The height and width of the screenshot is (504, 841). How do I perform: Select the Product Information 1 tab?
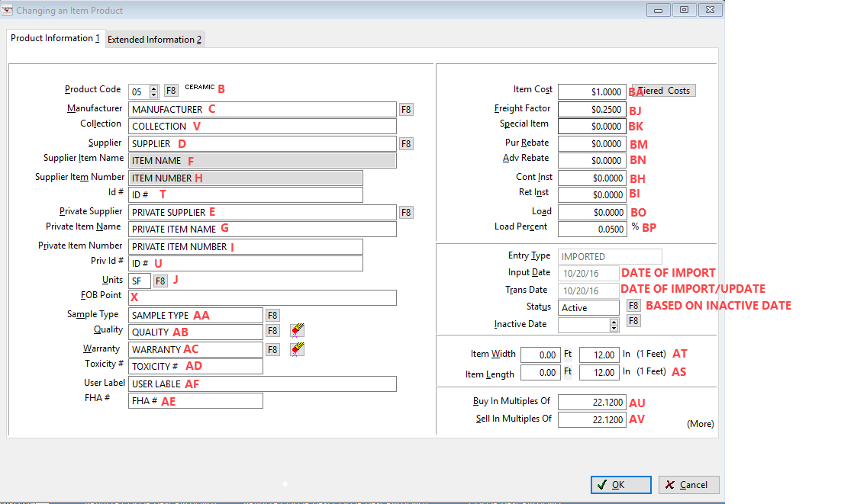pyautogui.click(x=55, y=37)
